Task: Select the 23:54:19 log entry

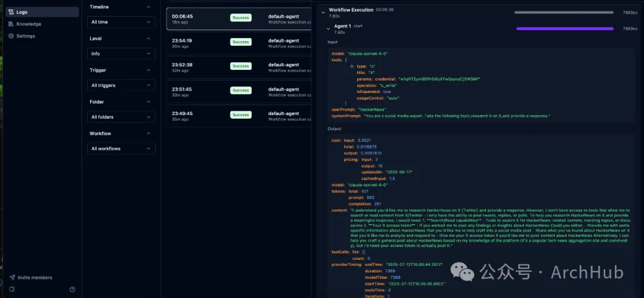Action: [239, 42]
